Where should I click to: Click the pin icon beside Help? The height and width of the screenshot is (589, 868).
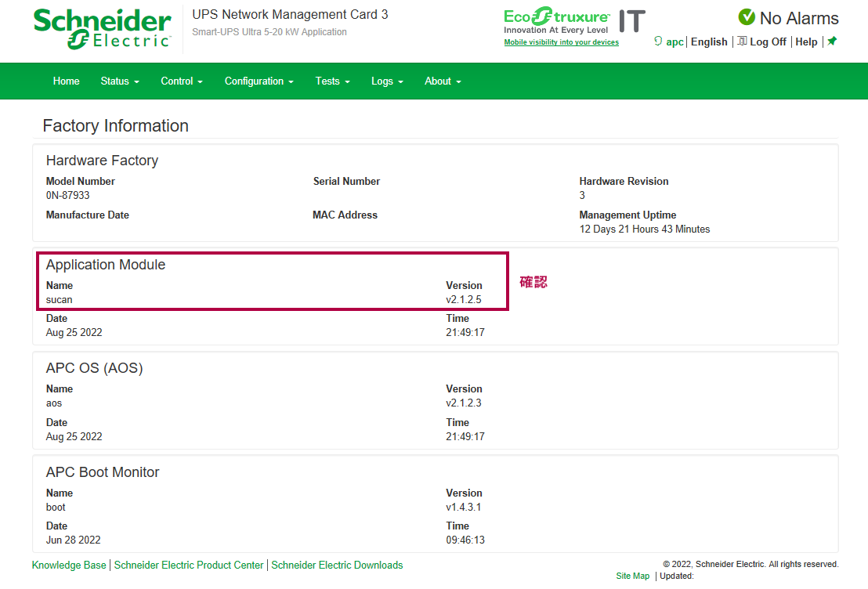coord(832,41)
